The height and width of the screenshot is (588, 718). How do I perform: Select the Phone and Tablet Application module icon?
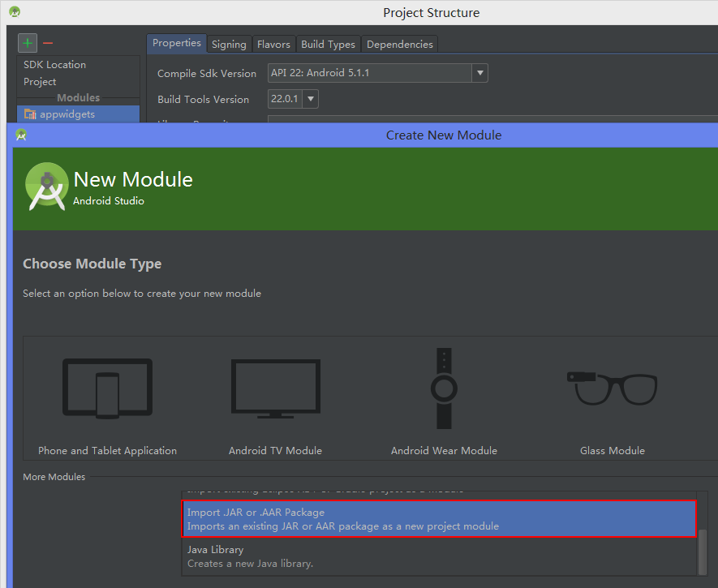[x=108, y=388]
